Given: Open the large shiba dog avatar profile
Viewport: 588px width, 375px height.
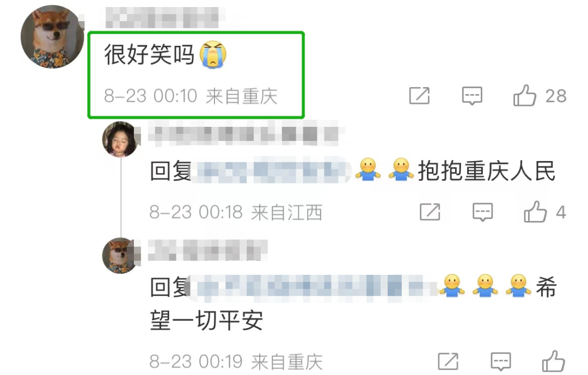Looking at the screenshot, I should 52,37.
